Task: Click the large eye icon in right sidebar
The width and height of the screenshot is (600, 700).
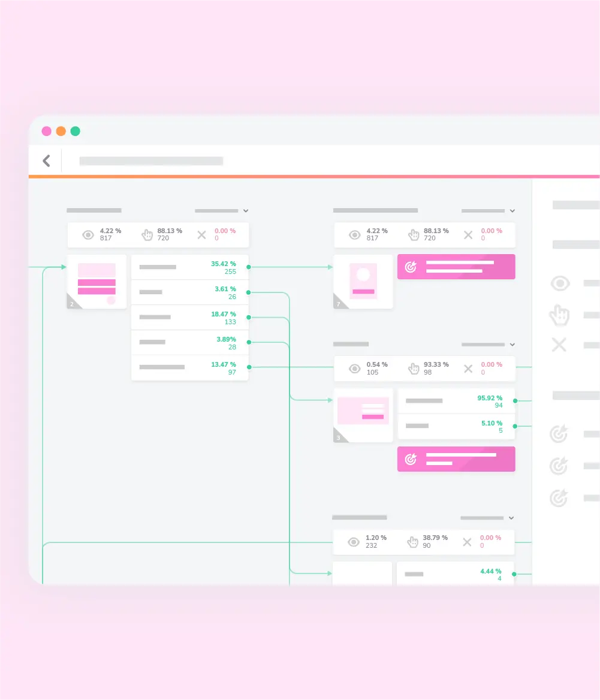Action: point(560,283)
